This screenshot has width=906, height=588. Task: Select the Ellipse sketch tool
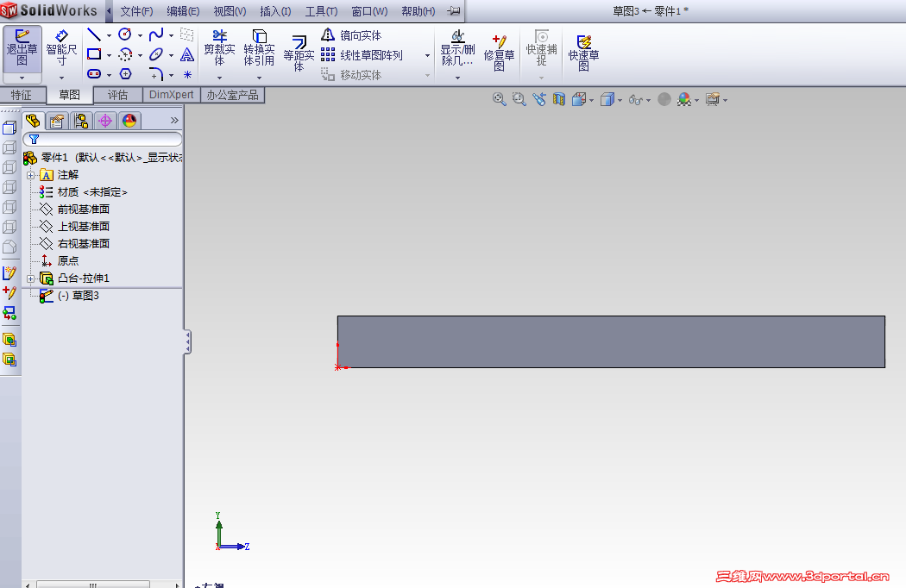[156, 54]
